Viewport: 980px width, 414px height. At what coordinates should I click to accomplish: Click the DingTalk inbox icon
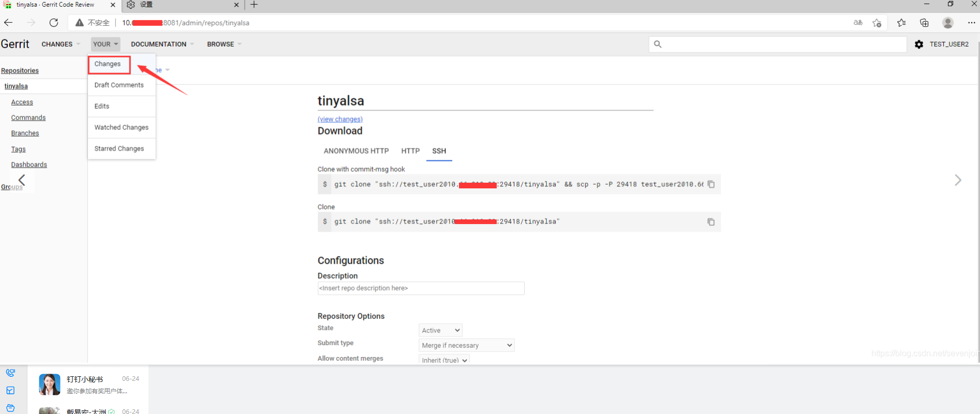[10, 391]
